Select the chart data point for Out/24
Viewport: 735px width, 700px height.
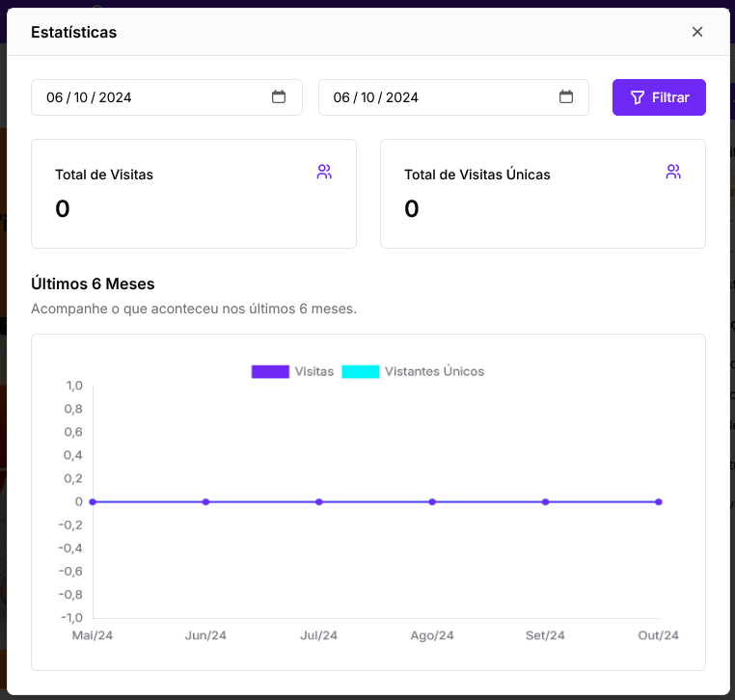[659, 501]
